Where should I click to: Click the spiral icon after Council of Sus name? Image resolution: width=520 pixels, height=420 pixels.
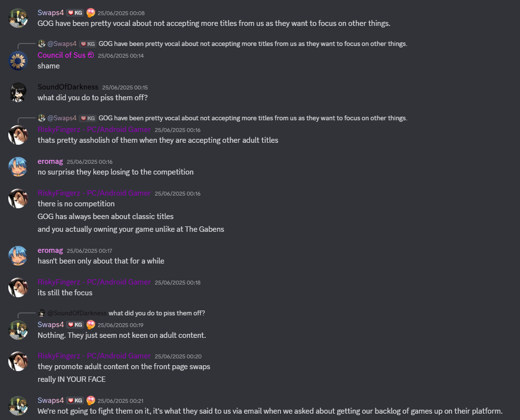click(x=91, y=55)
